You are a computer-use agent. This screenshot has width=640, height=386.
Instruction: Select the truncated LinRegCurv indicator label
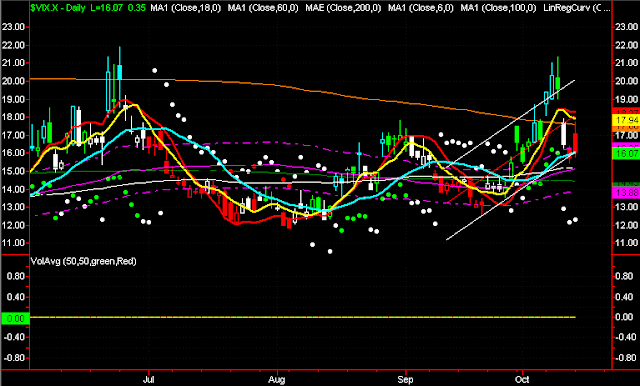(577, 8)
